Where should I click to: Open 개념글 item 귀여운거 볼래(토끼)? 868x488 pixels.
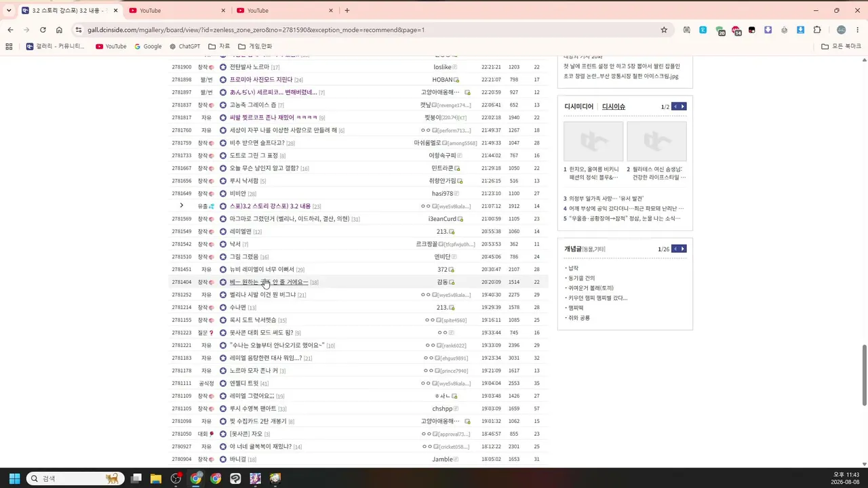click(x=591, y=288)
